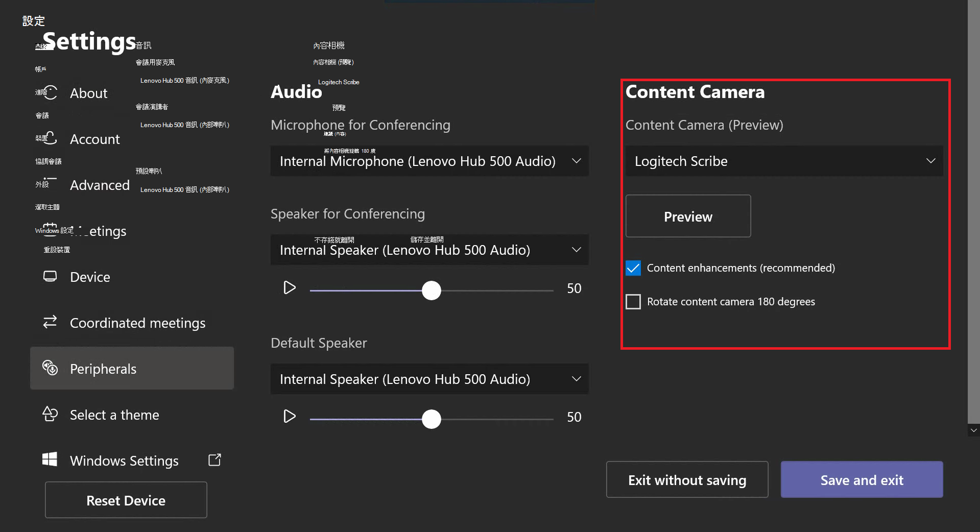Play test sound for conferencing speaker
The width and height of the screenshot is (980, 532).
pos(290,288)
